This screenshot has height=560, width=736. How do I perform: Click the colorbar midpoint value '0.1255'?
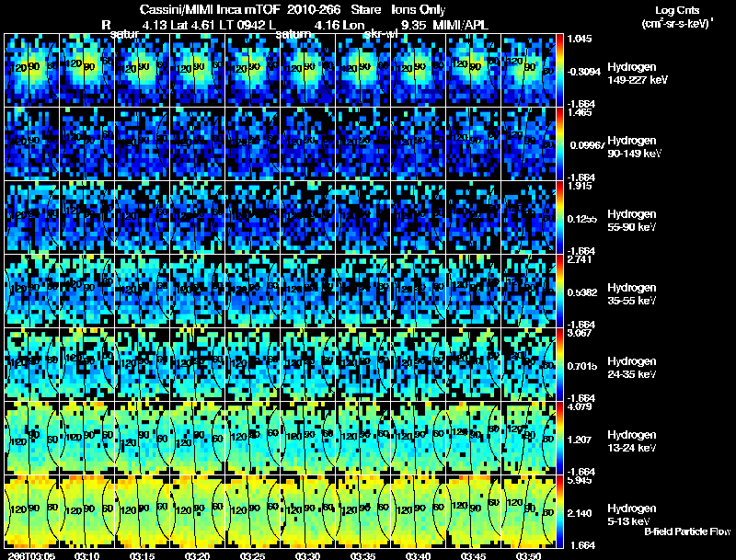point(583,219)
